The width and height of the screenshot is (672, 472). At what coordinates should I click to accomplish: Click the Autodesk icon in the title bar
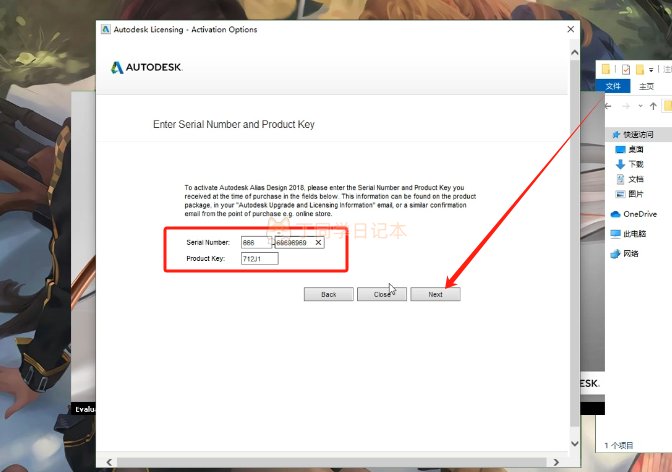click(x=105, y=29)
